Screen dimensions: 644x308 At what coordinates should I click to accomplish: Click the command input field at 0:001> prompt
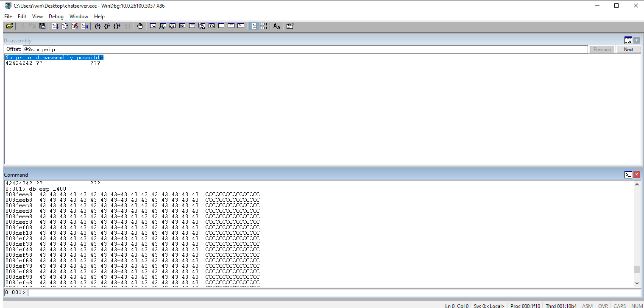coord(331,292)
